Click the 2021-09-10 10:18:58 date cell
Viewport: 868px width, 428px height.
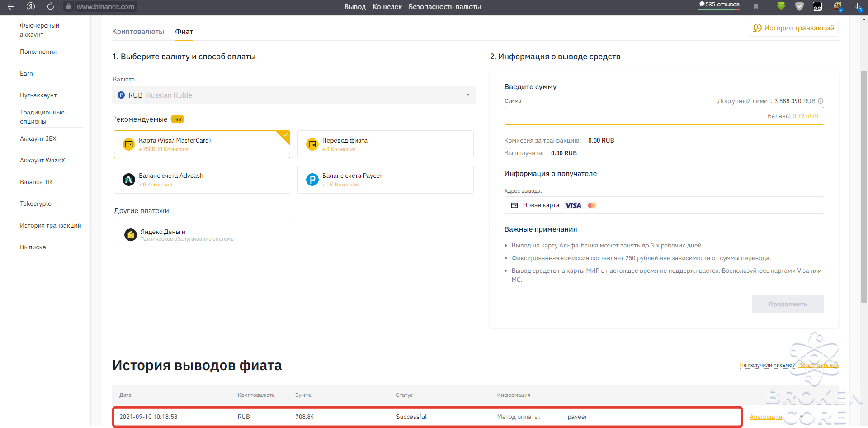pyautogui.click(x=148, y=417)
